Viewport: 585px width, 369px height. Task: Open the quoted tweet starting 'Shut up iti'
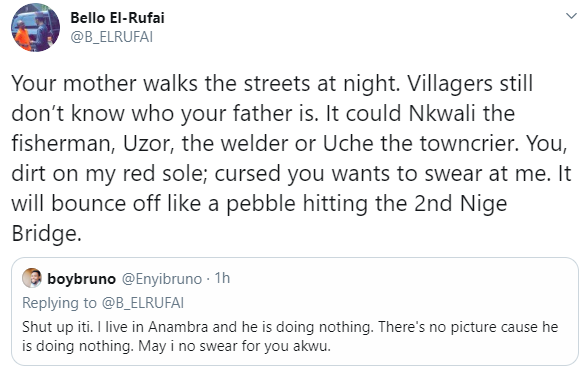(295, 311)
